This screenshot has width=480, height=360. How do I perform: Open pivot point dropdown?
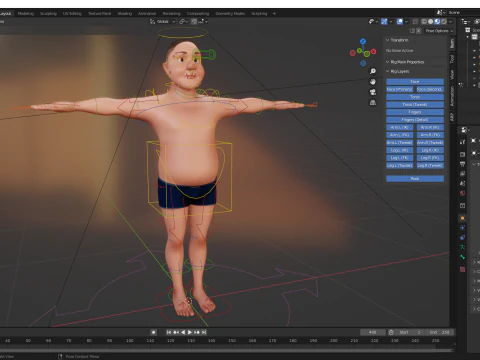[184, 21]
